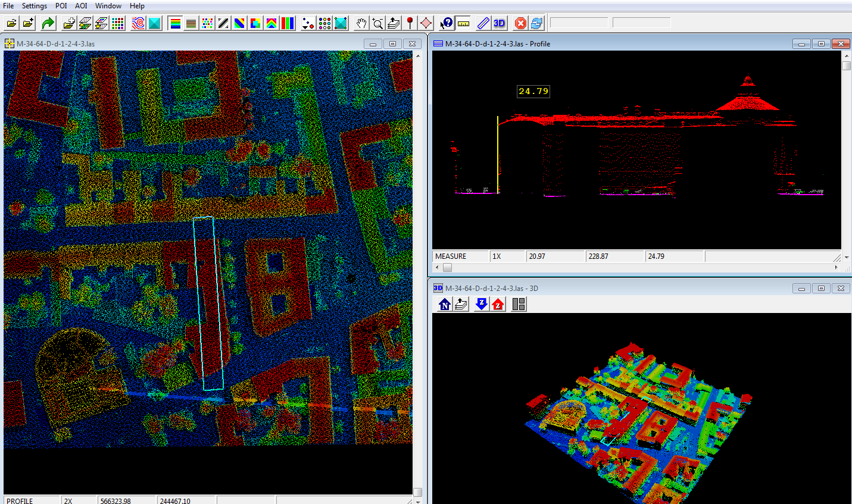Click the red X cancel icon
The width and height of the screenshot is (852, 504).
pos(520,23)
